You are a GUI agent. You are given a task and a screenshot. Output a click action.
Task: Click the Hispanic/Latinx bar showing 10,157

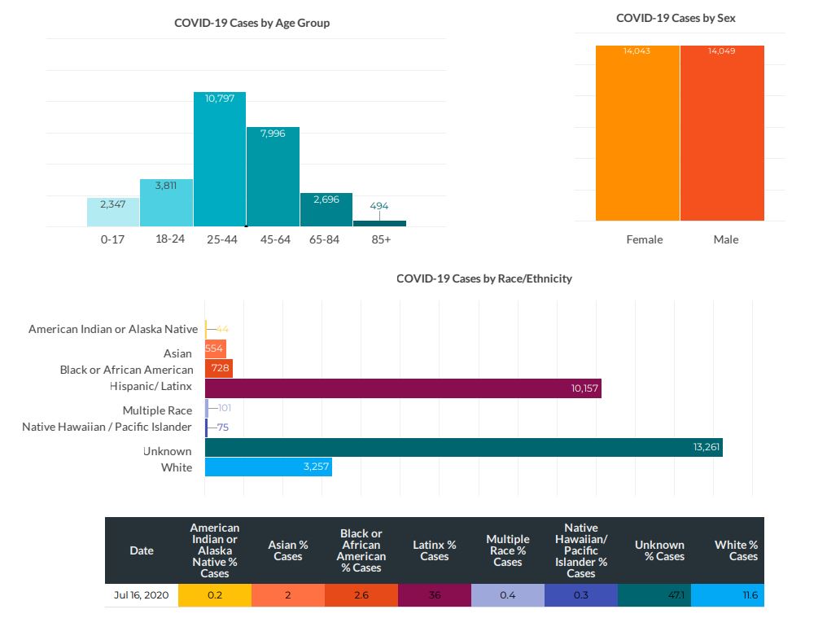pos(403,388)
